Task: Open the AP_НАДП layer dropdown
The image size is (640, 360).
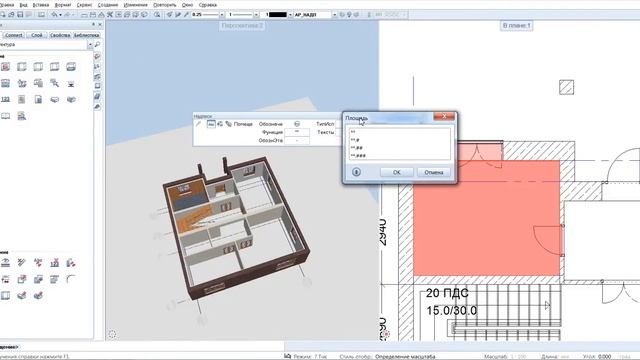Action: tap(334, 15)
